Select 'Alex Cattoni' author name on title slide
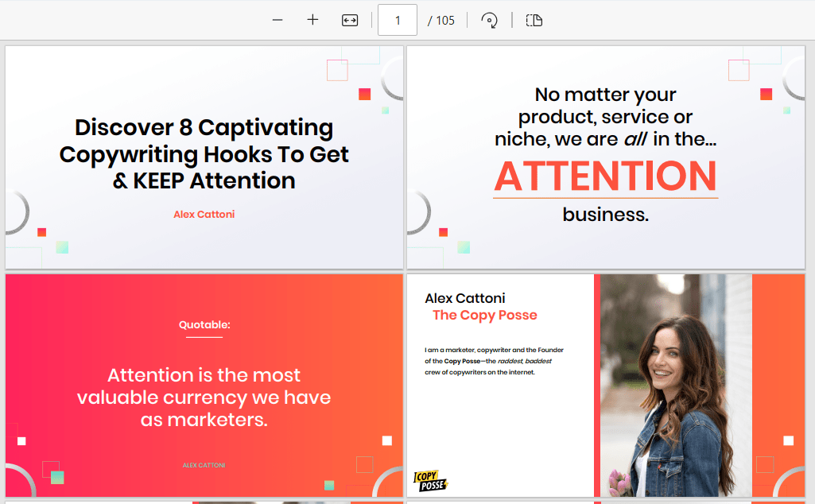The width and height of the screenshot is (815, 504). click(x=204, y=214)
